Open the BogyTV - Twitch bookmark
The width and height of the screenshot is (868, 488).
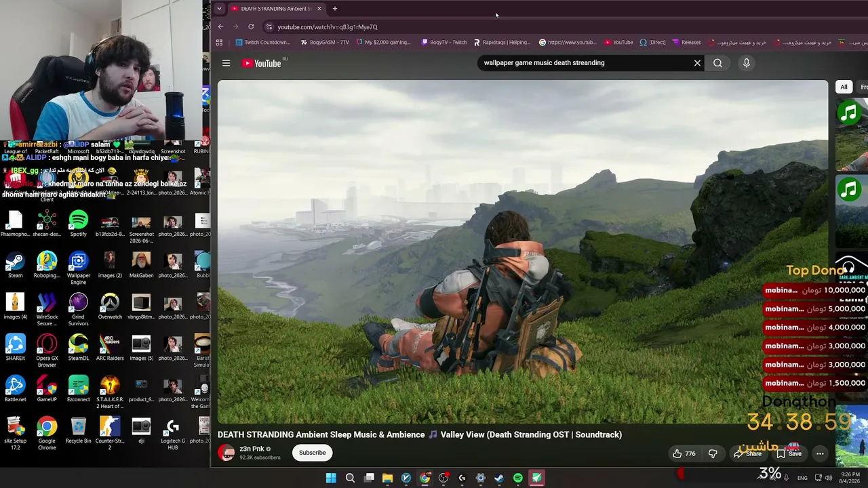[444, 42]
